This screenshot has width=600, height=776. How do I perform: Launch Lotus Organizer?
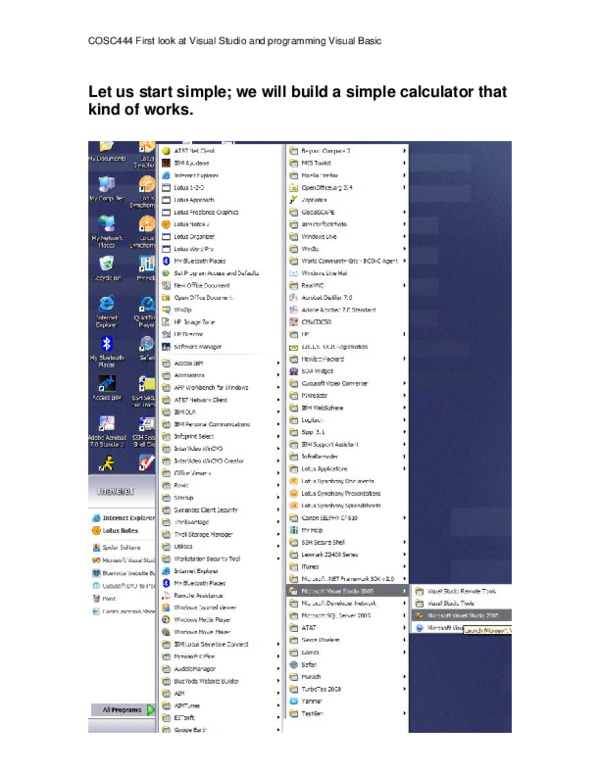pyautogui.click(x=188, y=237)
